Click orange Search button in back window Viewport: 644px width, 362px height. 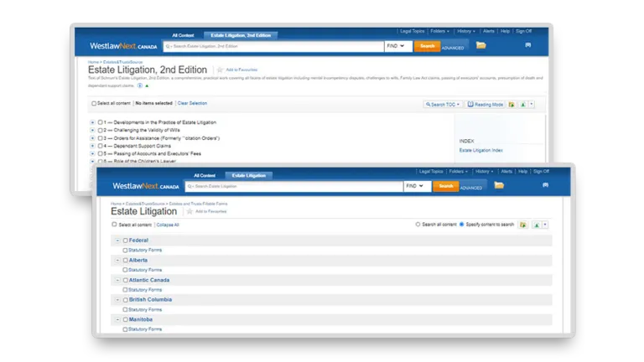coord(427,46)
